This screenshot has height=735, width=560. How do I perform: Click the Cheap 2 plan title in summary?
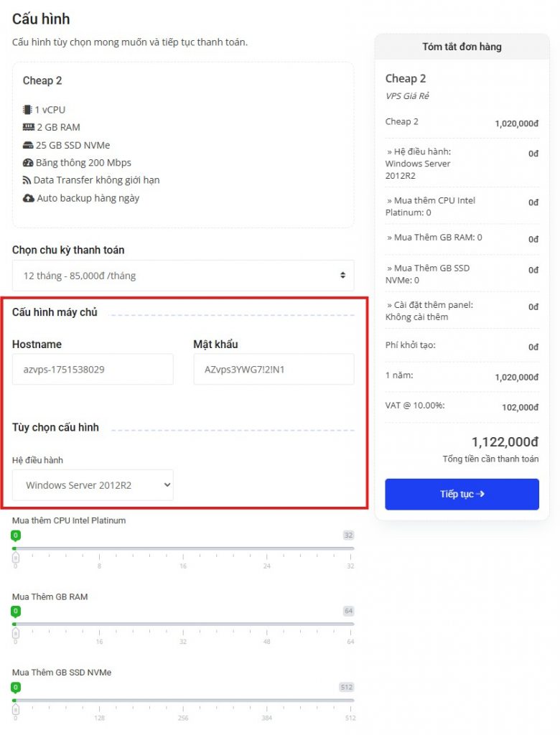pos(406,79)
